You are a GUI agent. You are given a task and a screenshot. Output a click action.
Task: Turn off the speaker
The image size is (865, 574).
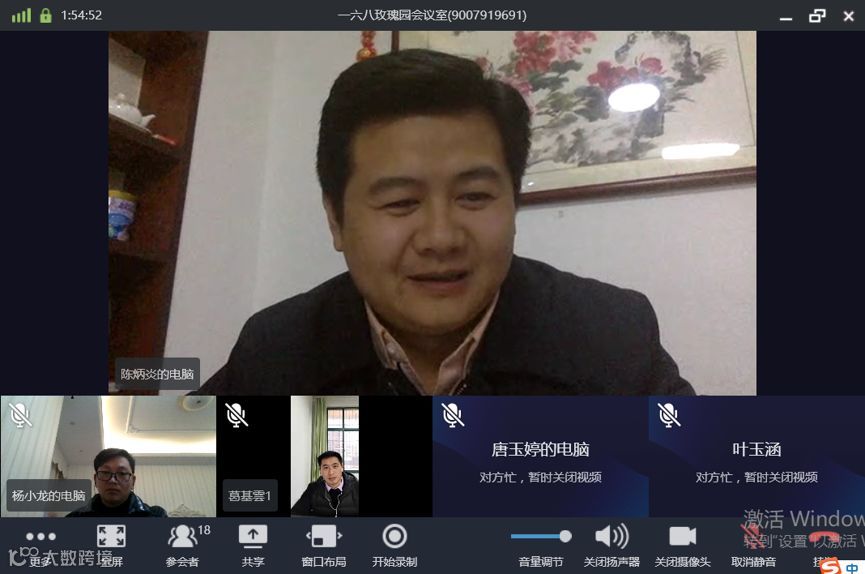pyautogui.click(x=612, y=536)
